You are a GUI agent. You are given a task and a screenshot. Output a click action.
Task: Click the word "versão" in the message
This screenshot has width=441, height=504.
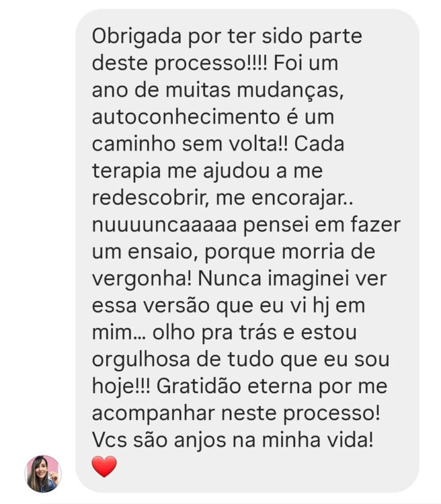click(x=176, y=306)
